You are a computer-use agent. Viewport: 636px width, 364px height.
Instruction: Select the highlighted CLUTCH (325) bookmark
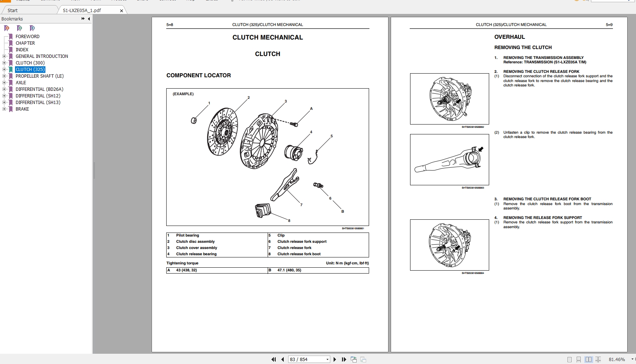(30, 70)
